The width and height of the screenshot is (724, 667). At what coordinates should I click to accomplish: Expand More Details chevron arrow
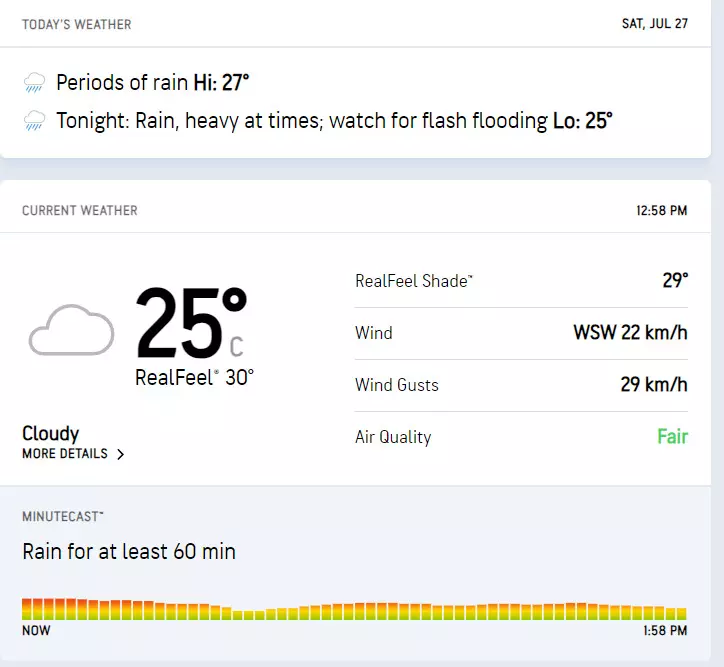pyautogui.click(x=121, y=454)
